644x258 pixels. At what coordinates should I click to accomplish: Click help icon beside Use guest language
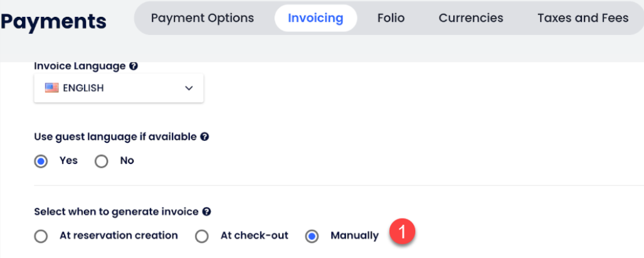tap(204, 136)
